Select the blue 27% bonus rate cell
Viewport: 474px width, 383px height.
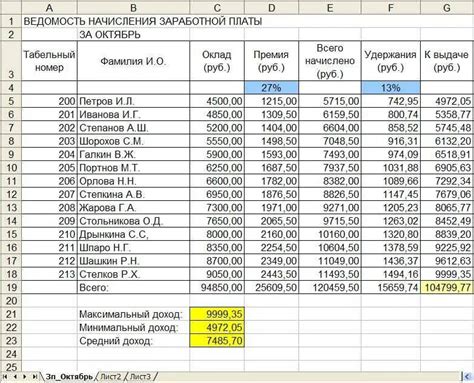[272, 88]
